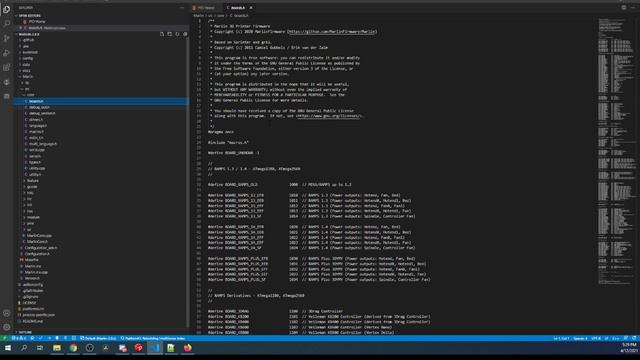Viewport: 640px width, 360px height.
Task: Open the Extensions view
Action: [x=7, y=67]
